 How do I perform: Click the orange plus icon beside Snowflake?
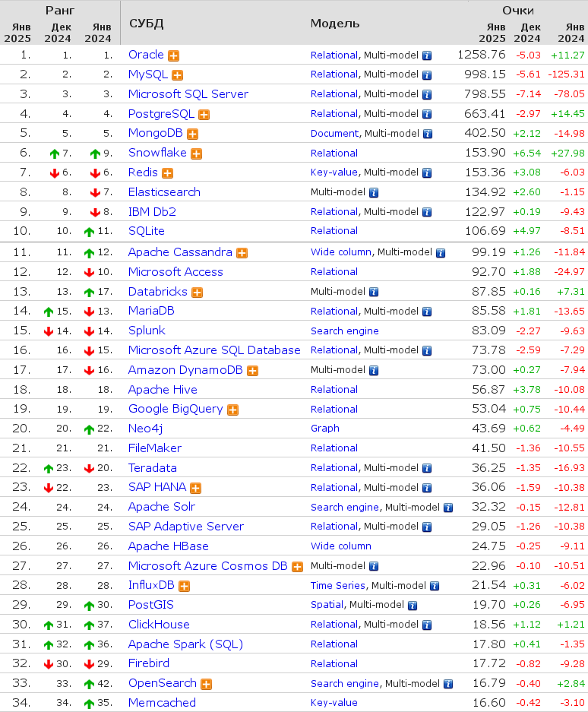[x=196, y=154]
